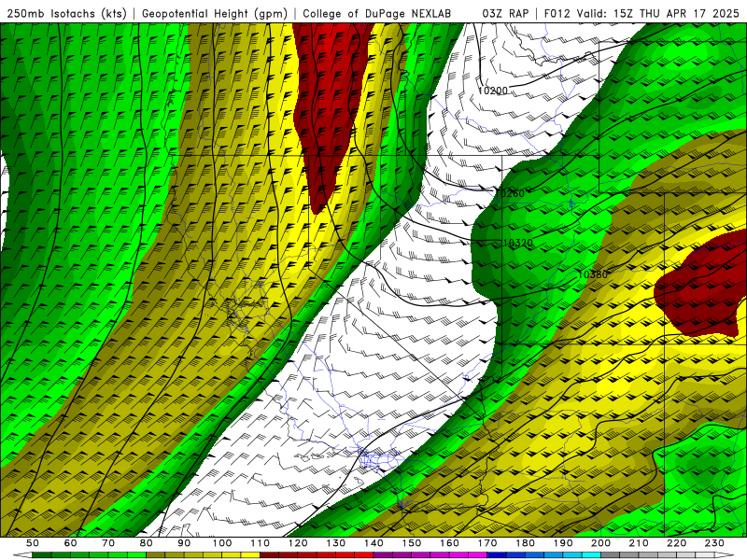Image resolution: width=747 pixels, height=560 pixels.
Task: Select the dark purple 140–145 kt legend swatch
Action: click(x=383, y=554)
